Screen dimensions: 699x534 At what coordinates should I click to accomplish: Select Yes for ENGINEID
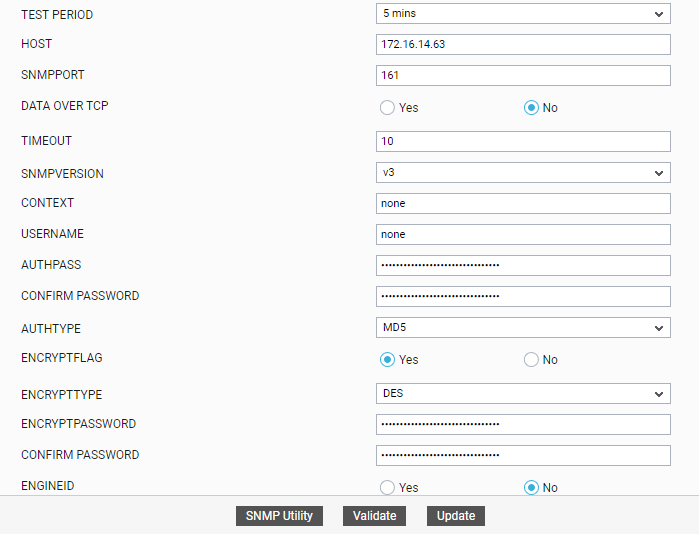[x=387, y=488]
